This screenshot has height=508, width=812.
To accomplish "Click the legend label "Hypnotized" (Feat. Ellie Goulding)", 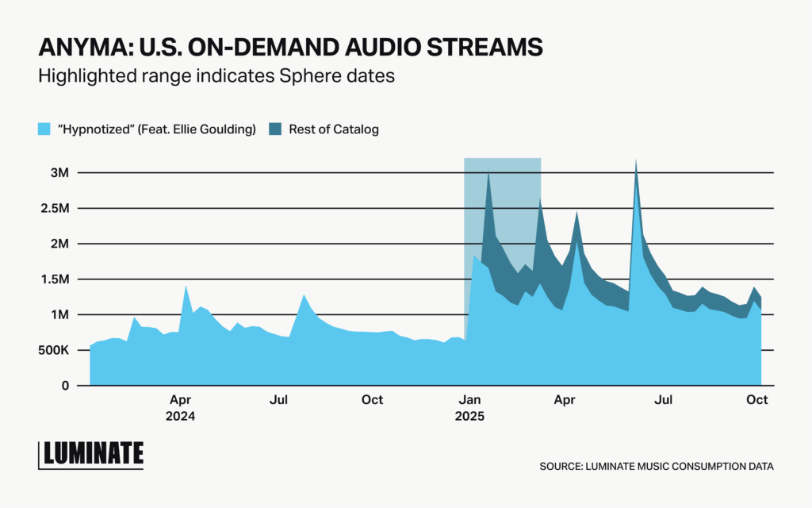I will (157, 129).
